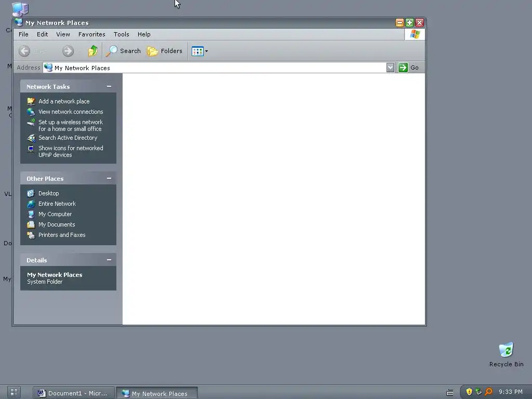This screenshot has height=399, width=532.
Task: Click the wireless network setup icon
Action: point(31,122)
